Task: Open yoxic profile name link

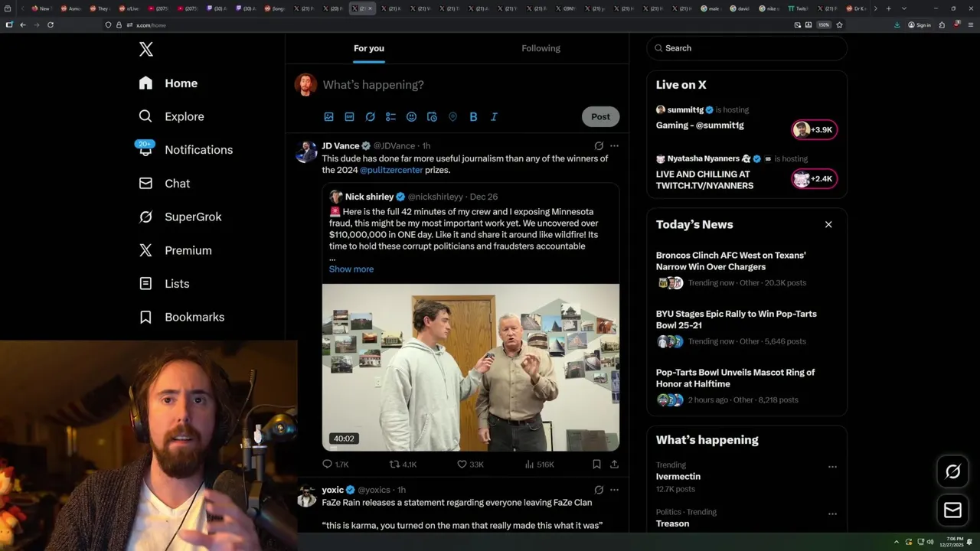Action: [x=333, y=490]
